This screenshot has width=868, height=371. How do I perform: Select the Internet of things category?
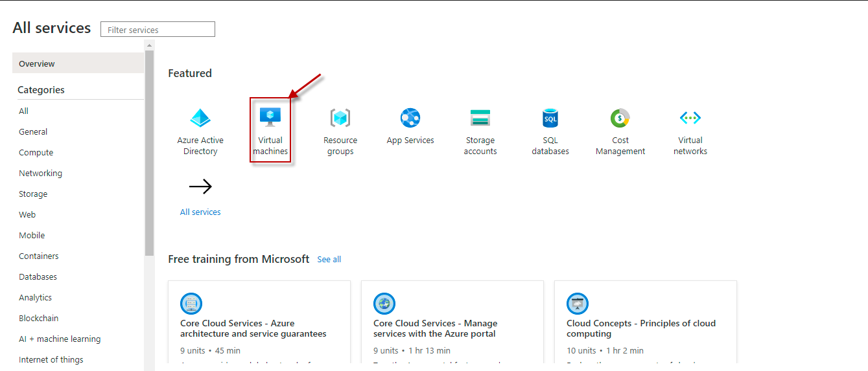pos(51,359)
